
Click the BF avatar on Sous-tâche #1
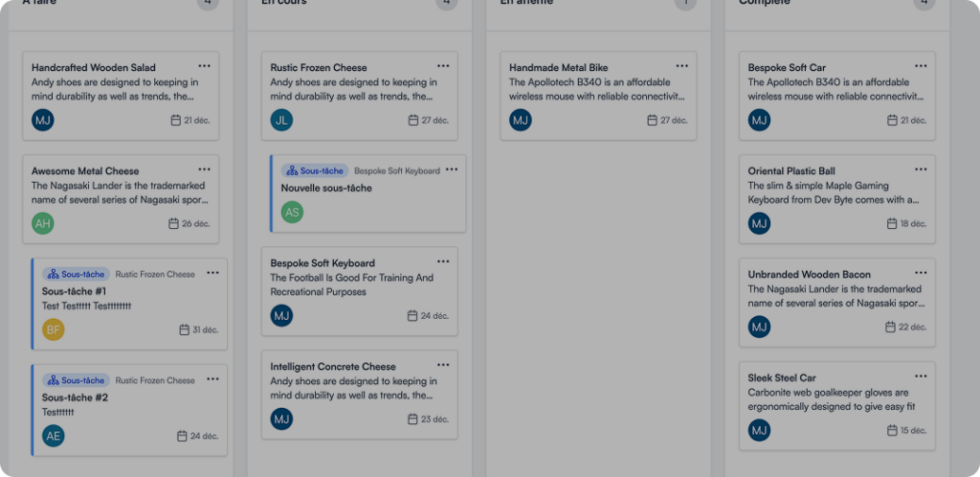click(54, 329)
